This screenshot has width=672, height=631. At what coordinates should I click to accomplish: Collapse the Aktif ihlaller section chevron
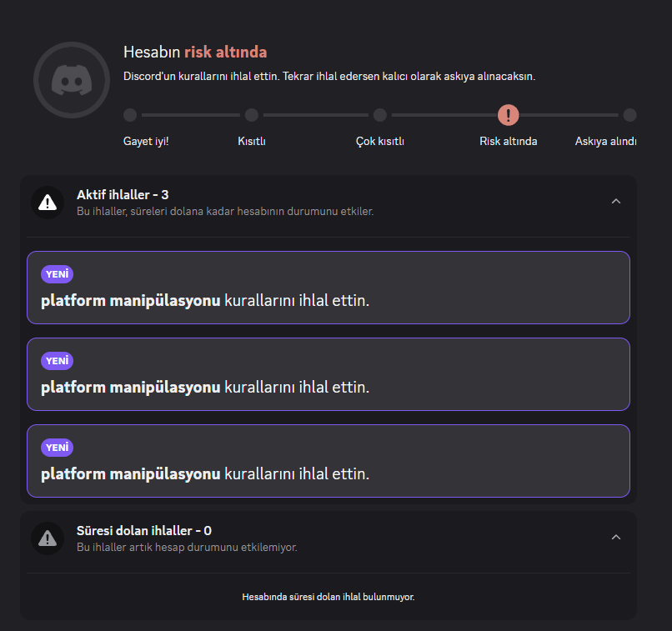click(616, 202)
